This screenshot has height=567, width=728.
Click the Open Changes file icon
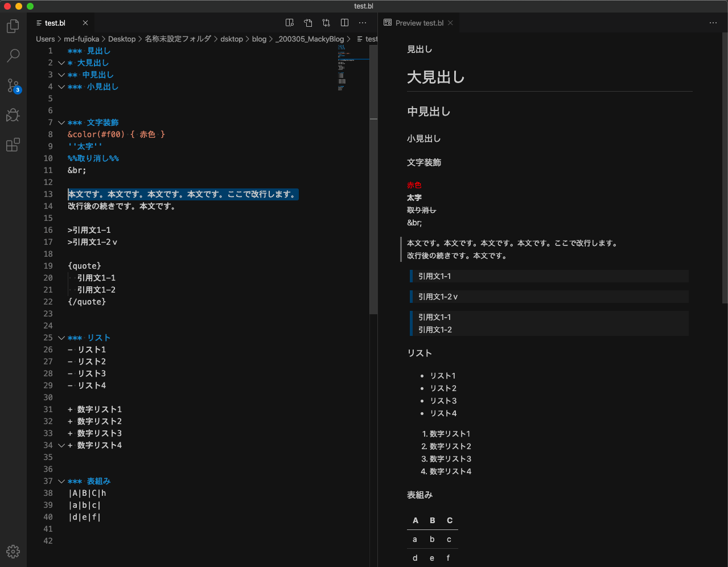coord(308,23)
